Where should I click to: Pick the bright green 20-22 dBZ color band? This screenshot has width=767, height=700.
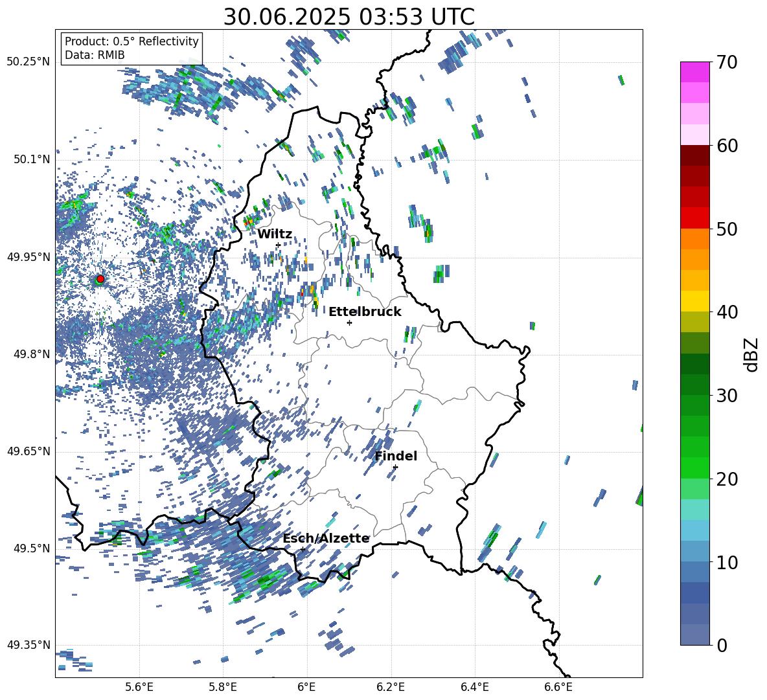694,468
